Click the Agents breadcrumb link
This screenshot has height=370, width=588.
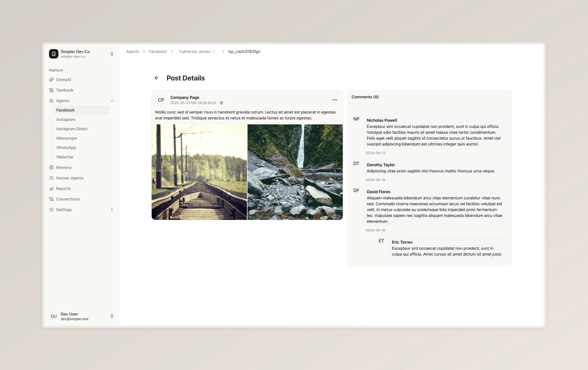[x=132, y=52]
